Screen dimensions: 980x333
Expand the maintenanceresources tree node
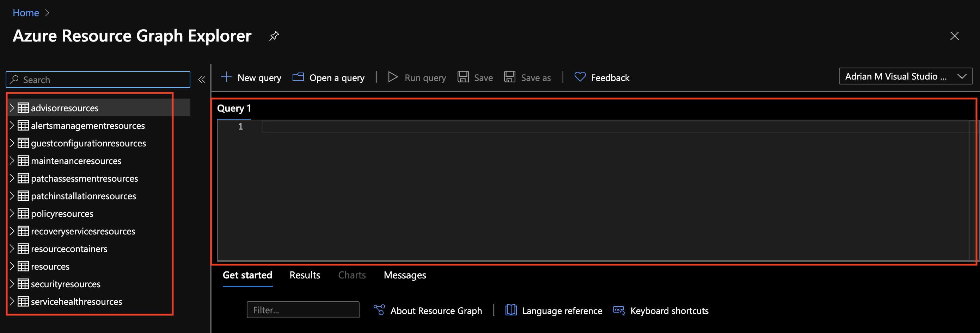point(12,161)
